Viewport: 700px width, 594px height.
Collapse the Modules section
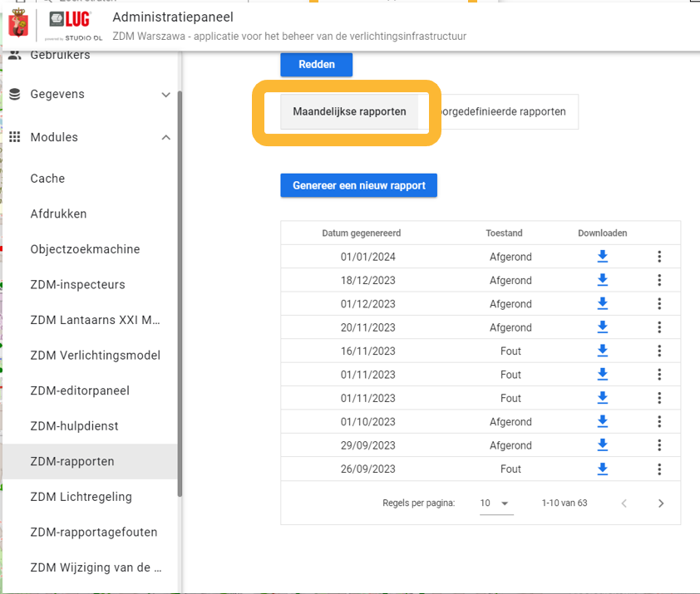point(165,137)
